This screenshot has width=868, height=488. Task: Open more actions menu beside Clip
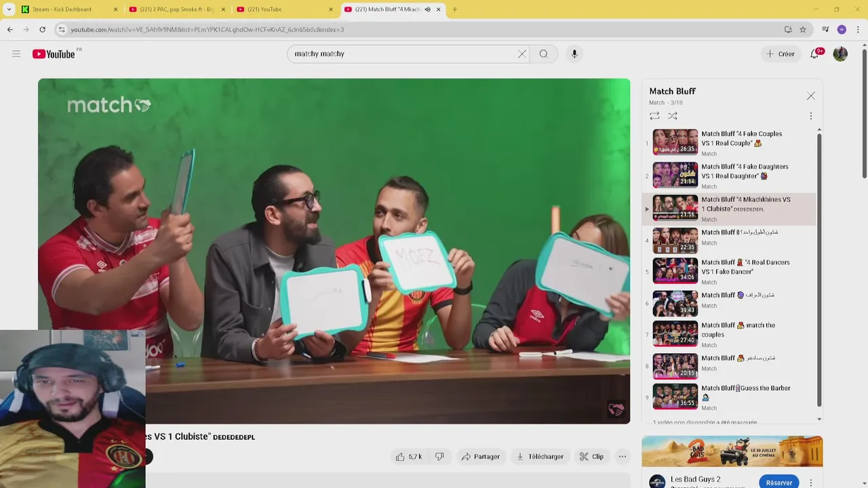623,457
